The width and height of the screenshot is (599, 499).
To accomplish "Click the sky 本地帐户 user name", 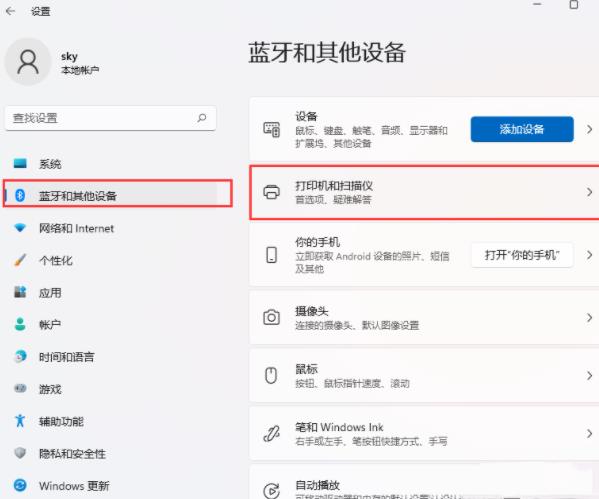I will 80,63.
